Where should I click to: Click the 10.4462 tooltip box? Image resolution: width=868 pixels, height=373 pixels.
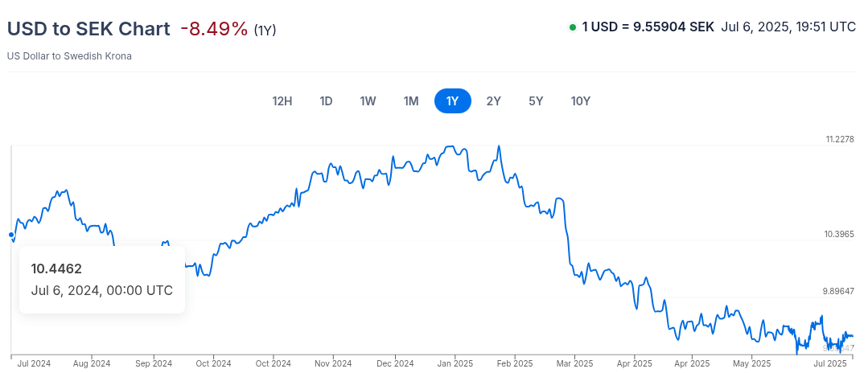pos(102,279)
